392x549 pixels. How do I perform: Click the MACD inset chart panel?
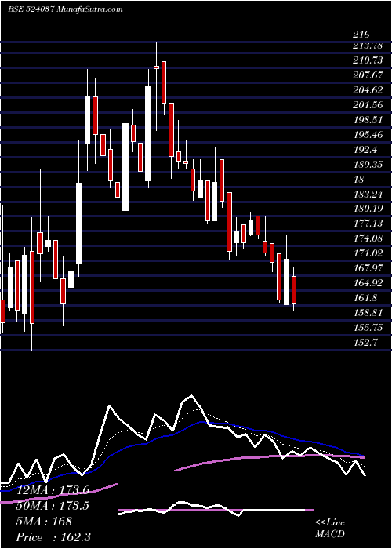(216, 510)
